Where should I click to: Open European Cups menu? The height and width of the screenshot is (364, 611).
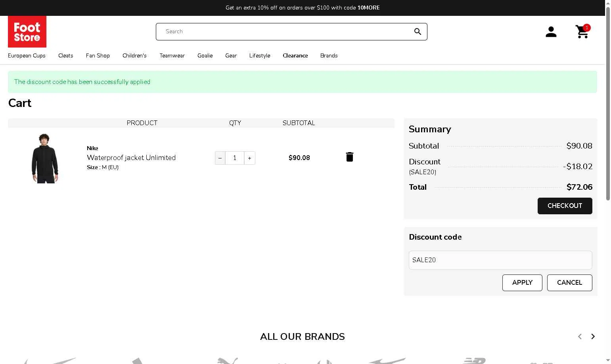click(27, 55)
